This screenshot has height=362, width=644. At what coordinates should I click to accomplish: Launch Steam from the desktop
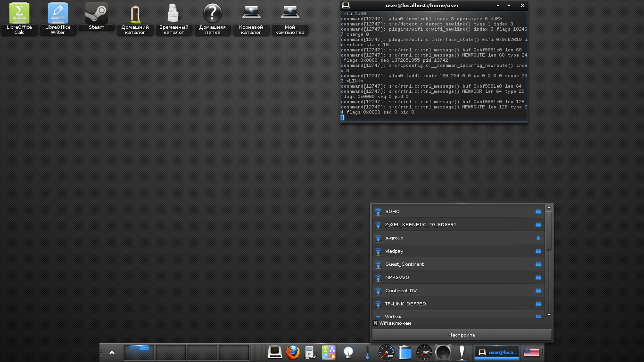[x=97, y=13]
